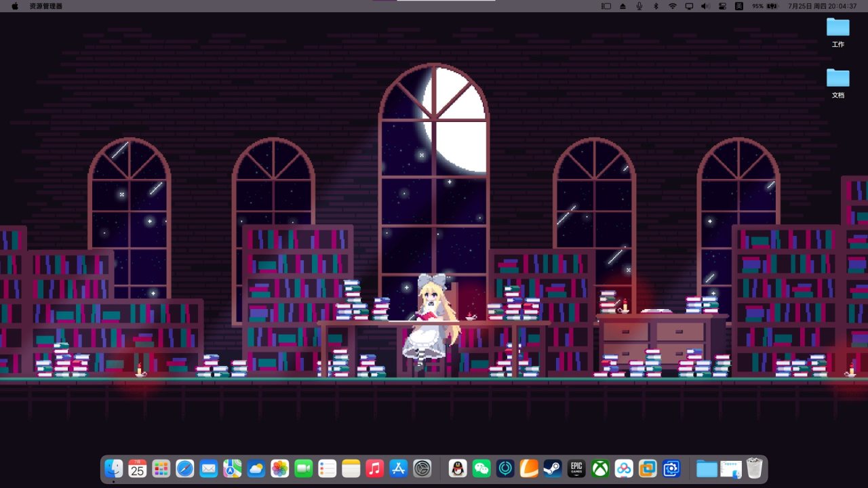The height and width of the screenshot is (488, 868).
Task: Open the Apple menu
Action: click(x=15, y=6)
